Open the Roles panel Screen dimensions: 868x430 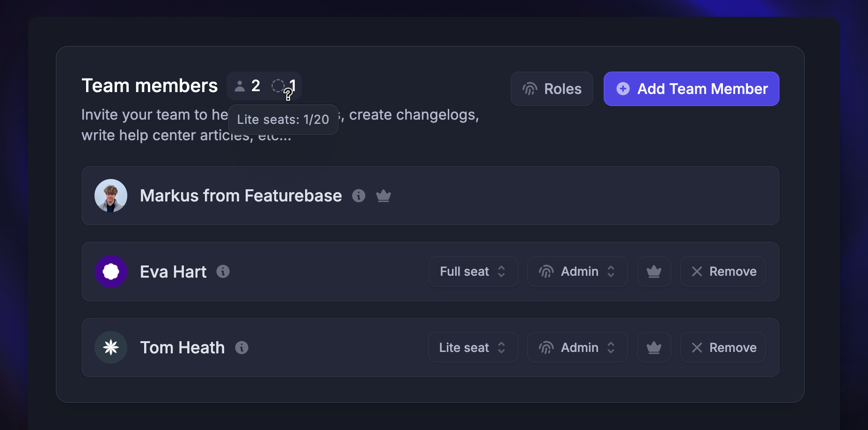coord(552,89)
